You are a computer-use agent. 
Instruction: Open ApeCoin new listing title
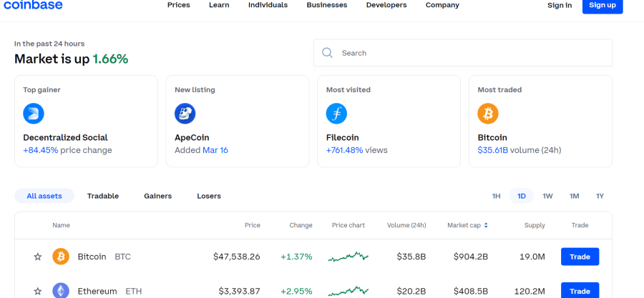tap(192, 137)
